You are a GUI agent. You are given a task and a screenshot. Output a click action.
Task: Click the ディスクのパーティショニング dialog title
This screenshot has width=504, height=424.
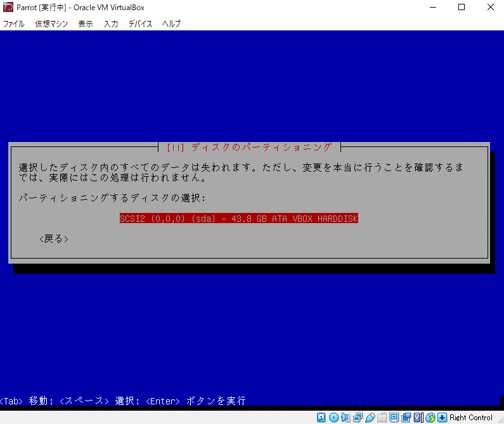tap(249, 147)
